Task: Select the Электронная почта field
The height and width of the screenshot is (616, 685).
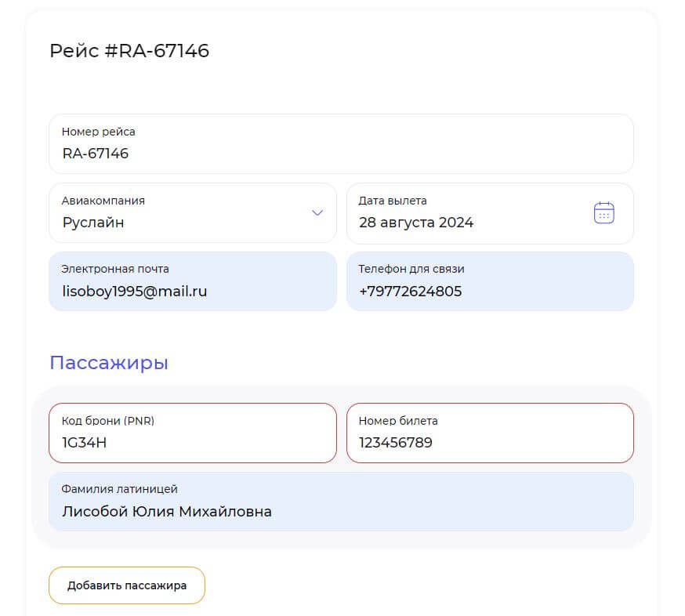Action: [193, 281]
